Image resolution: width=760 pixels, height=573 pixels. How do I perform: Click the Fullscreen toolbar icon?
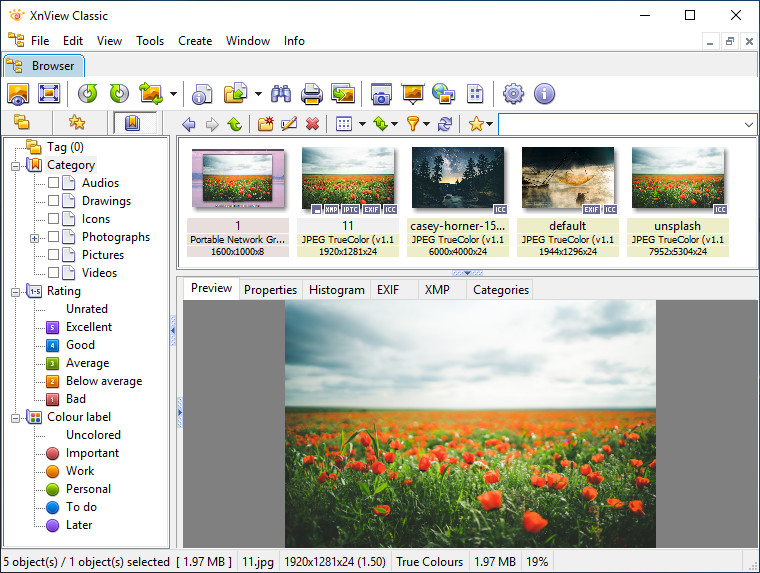pos(49,94)
